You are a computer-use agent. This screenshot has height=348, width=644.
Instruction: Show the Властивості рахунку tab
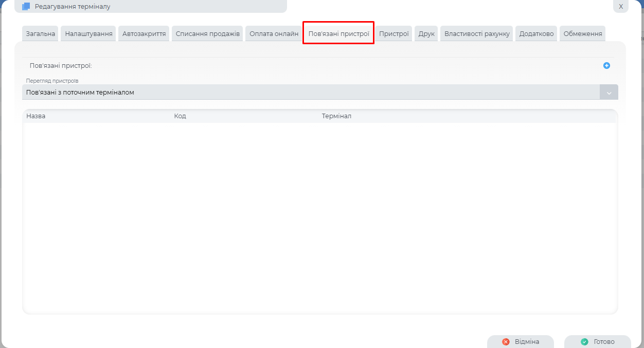click(477, 34)
